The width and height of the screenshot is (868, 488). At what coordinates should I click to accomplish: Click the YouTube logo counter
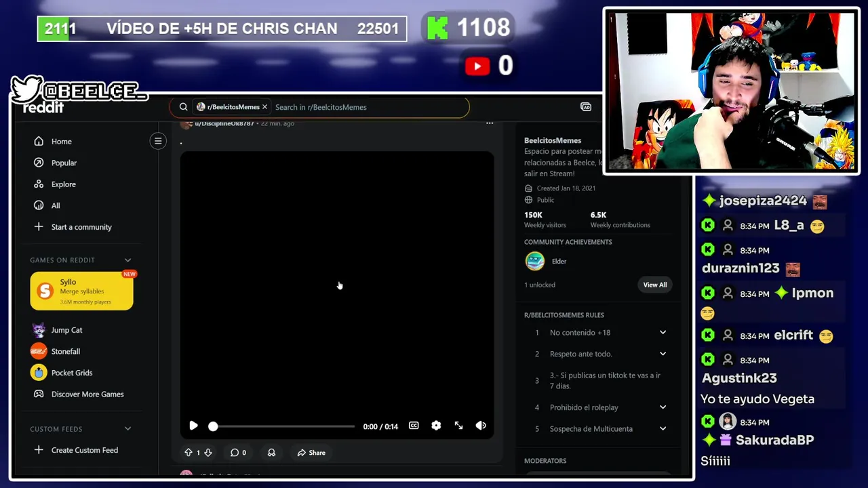477,66
